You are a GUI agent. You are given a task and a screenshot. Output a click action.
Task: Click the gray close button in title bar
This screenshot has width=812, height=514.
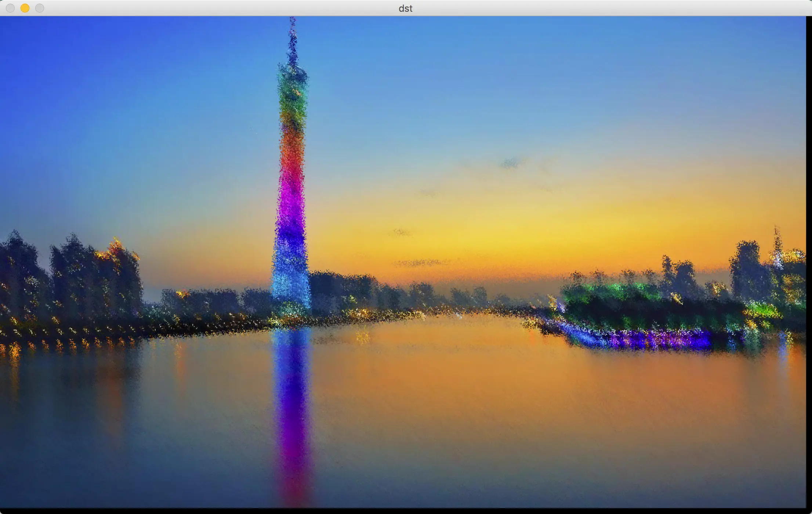10,8
